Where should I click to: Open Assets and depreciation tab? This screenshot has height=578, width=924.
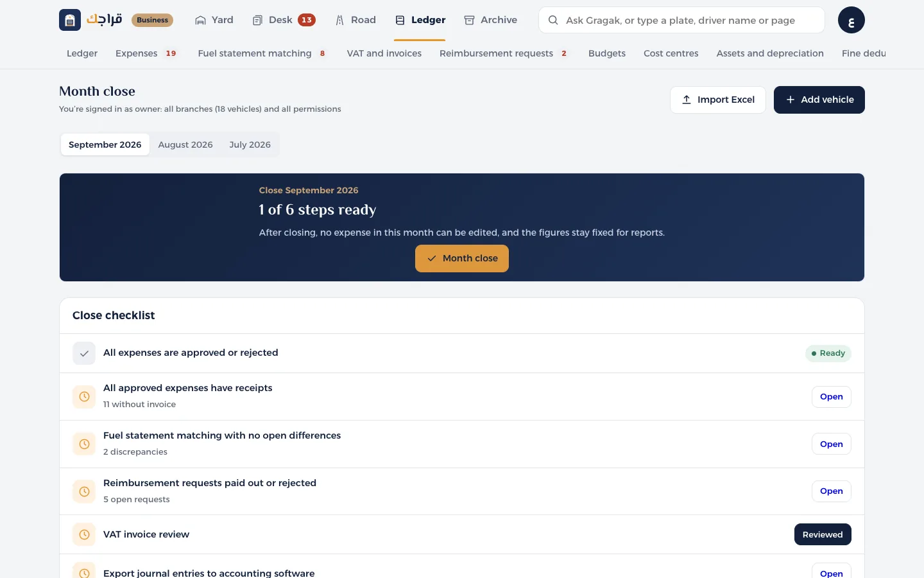[x=770, y=53]
